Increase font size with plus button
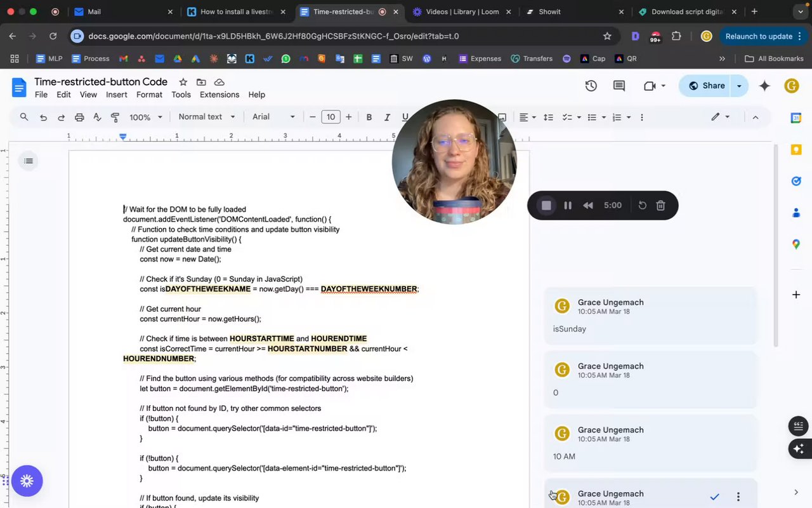Image resolution: width=812 pixels, height=508 pixels. coord(348,117)
